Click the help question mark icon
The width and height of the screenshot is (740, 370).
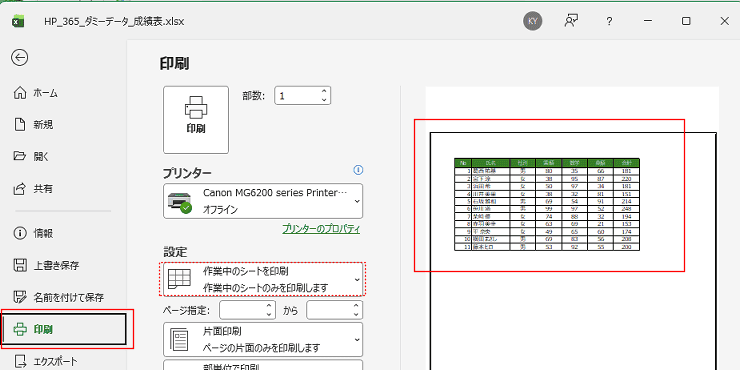609,21
